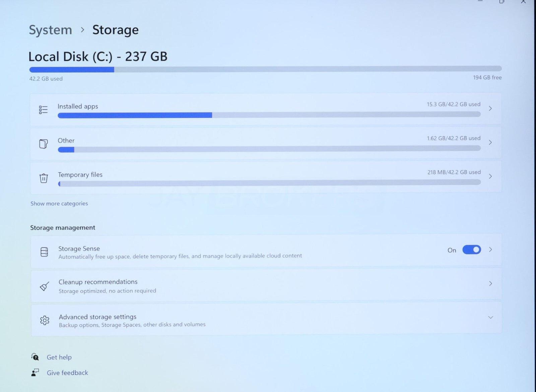This screenshot has width=536, height=392.
Task: Open the Other category chevron arrow
Action: [490, 143]
